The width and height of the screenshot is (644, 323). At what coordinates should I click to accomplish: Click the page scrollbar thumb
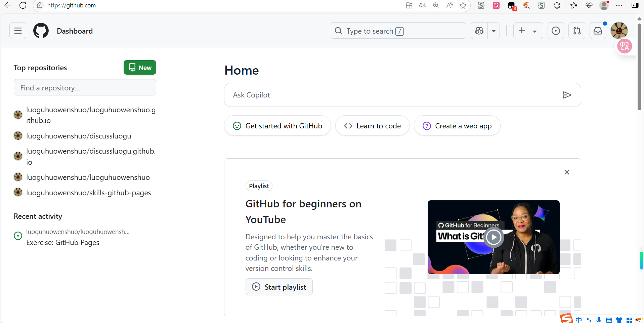[639, 67]
